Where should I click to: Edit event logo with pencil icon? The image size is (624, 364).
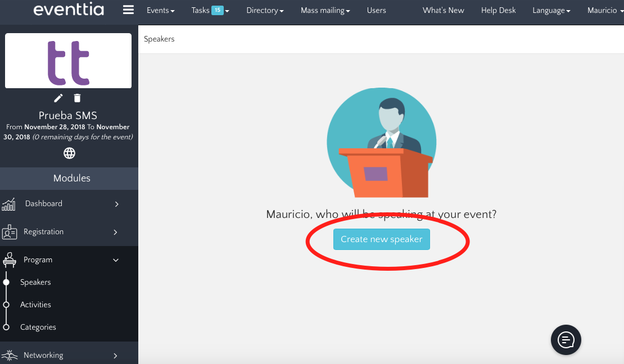58,98
